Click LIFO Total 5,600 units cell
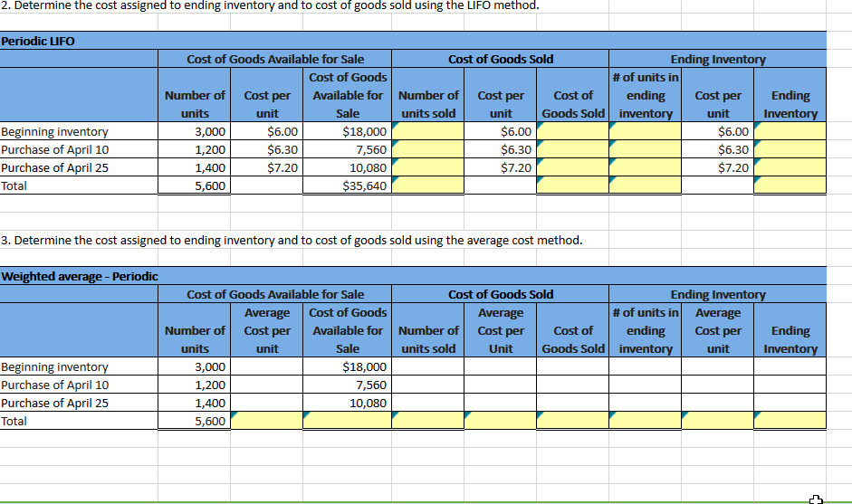Viewport: 852px width, 504px height. pos(195,185)
